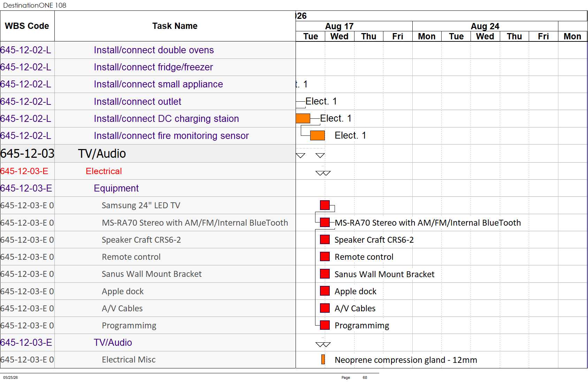The width and height of the screenshot is (588, 382).
Task: Click Thu under Aug 17 header
Action: point(369,36)
